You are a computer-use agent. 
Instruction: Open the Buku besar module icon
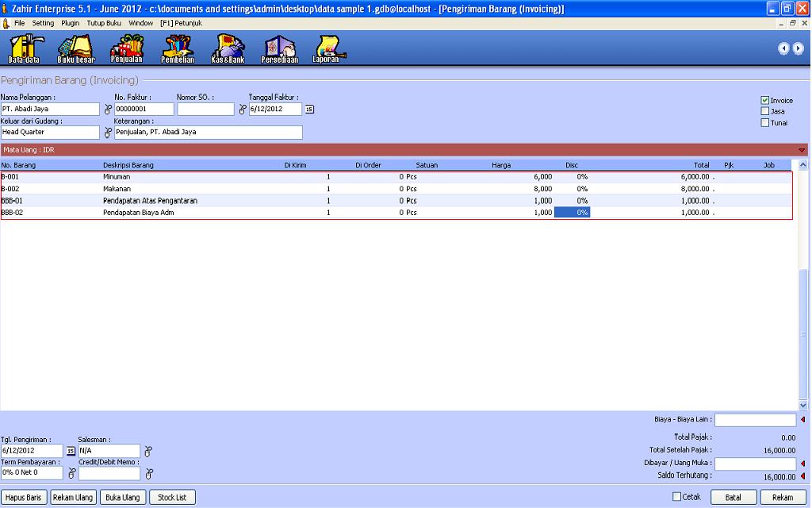(76, 48)
